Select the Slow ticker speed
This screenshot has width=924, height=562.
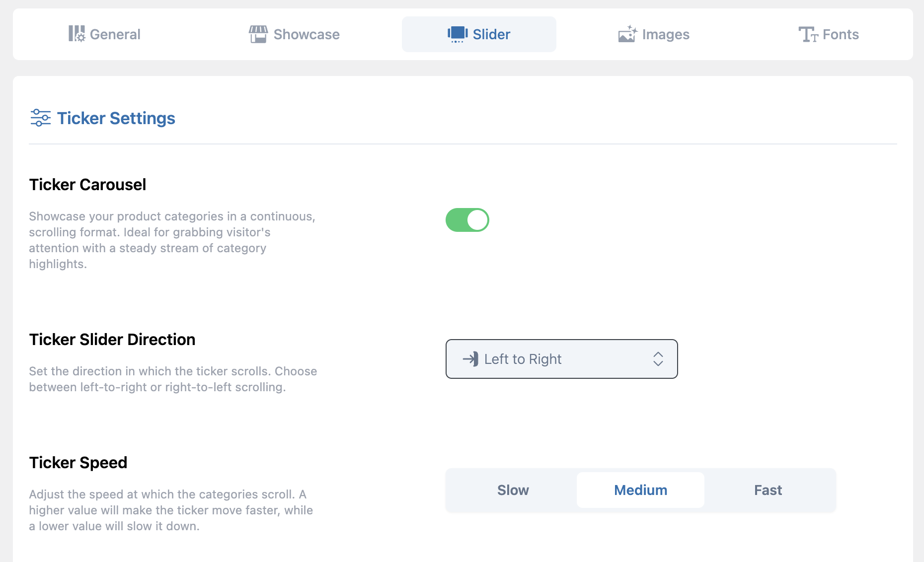coord(513,490)
